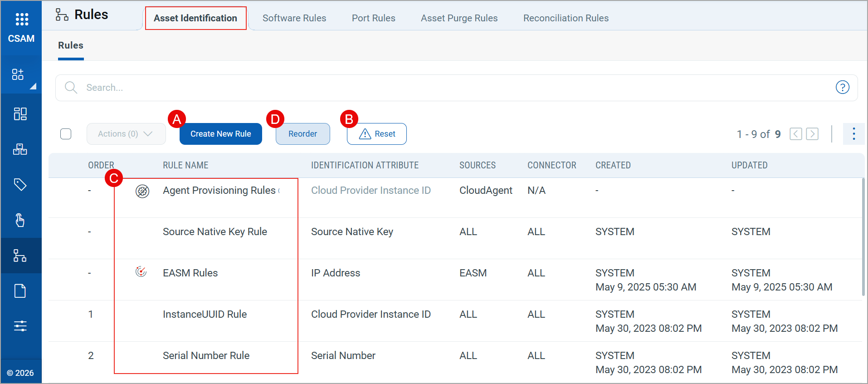Open the dashboard sidebar icon
Image resolution: width=868 pixels, height=384 pixels.
(20, 113)
